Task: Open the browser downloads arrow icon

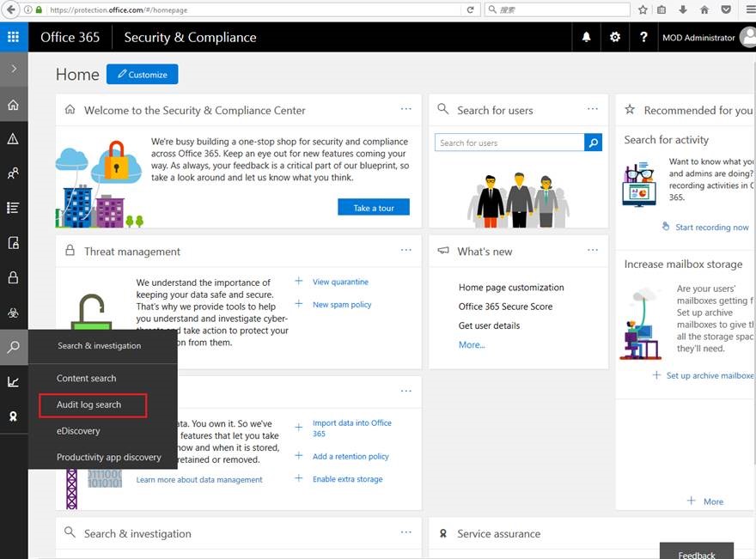Action: tap(683, 9)
